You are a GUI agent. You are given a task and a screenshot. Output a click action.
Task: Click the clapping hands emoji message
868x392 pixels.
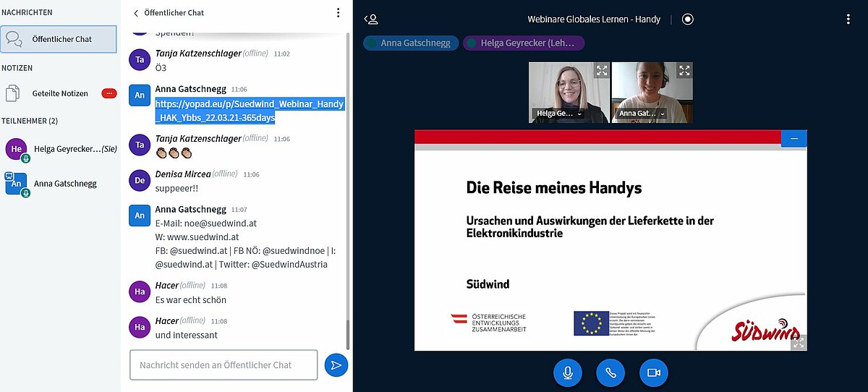173,153
